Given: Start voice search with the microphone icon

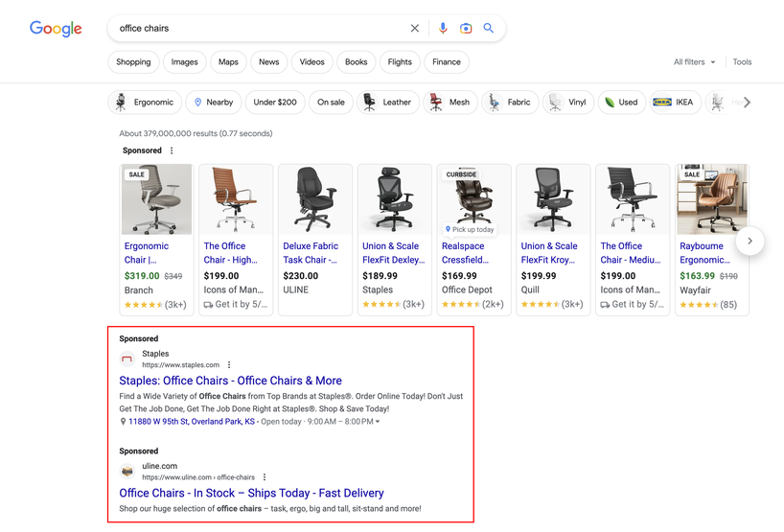Looking at the screenshot, I should [x=443, y=28].
